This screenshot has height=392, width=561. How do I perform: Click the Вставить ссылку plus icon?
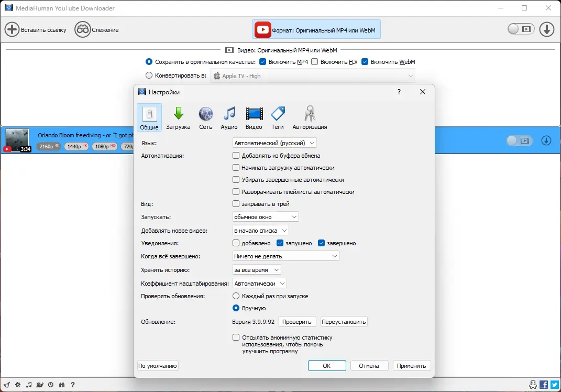tap(12, 29)
